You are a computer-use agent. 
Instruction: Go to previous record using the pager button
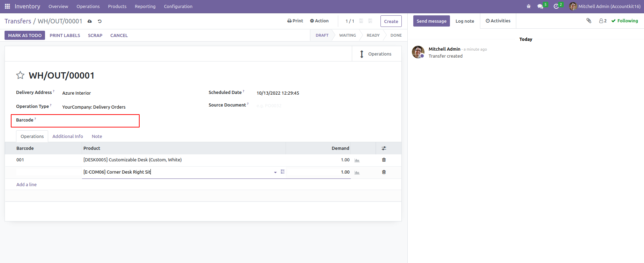click(361, 21)
